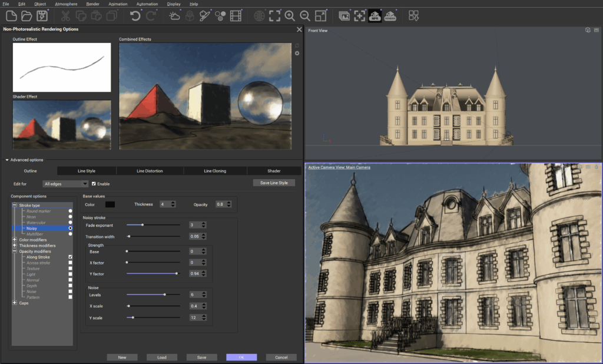
Task: Expand the Color modifiers tree node
Action: [14, 240]
